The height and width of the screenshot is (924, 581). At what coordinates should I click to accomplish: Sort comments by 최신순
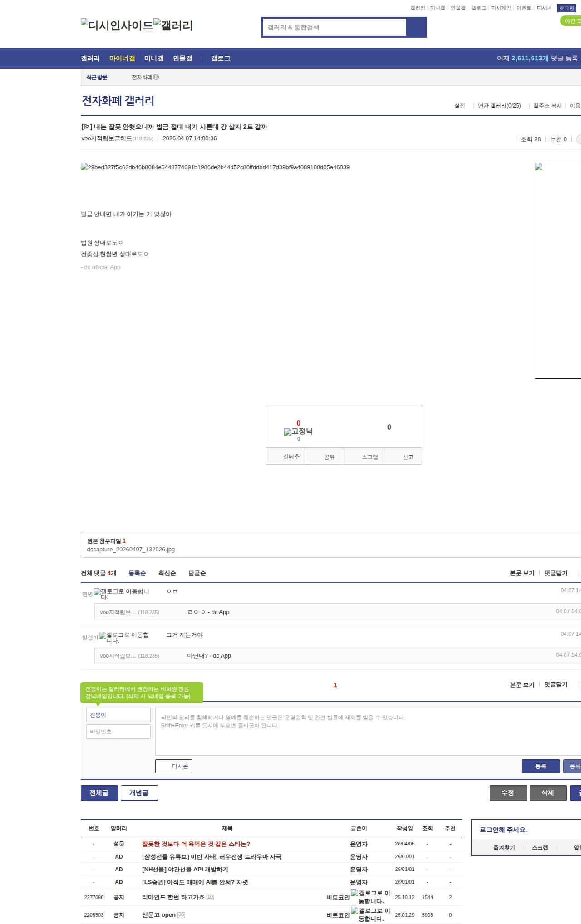pyautogui.click(x=167, y=573)
